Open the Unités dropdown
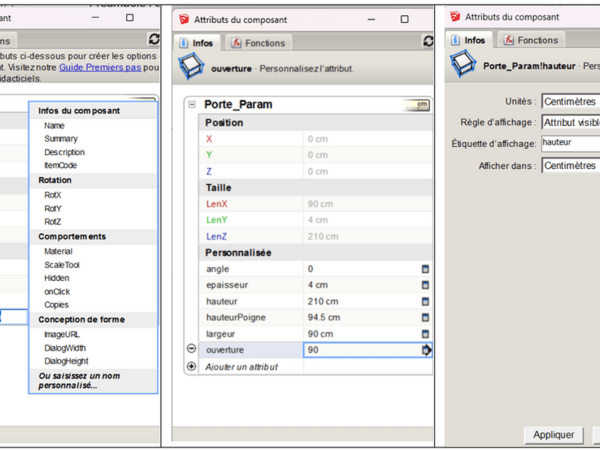600x450 pixels. tap(569, 102)
